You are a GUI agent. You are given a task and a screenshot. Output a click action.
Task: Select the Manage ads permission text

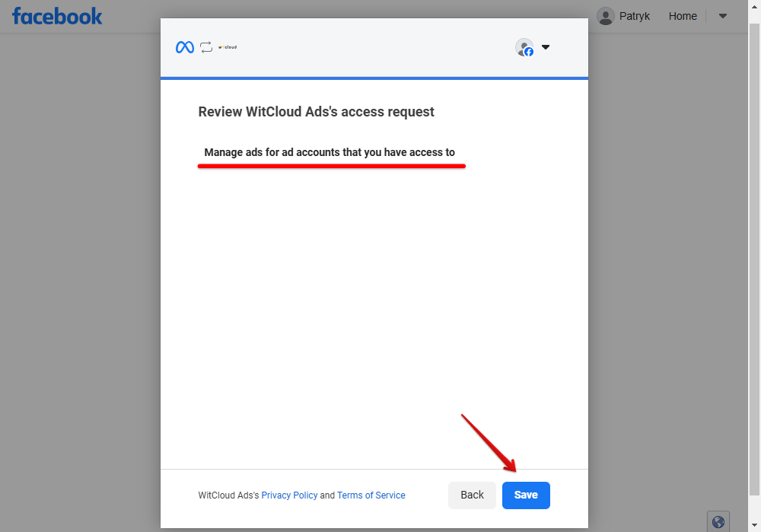click(x=330, y=152)
